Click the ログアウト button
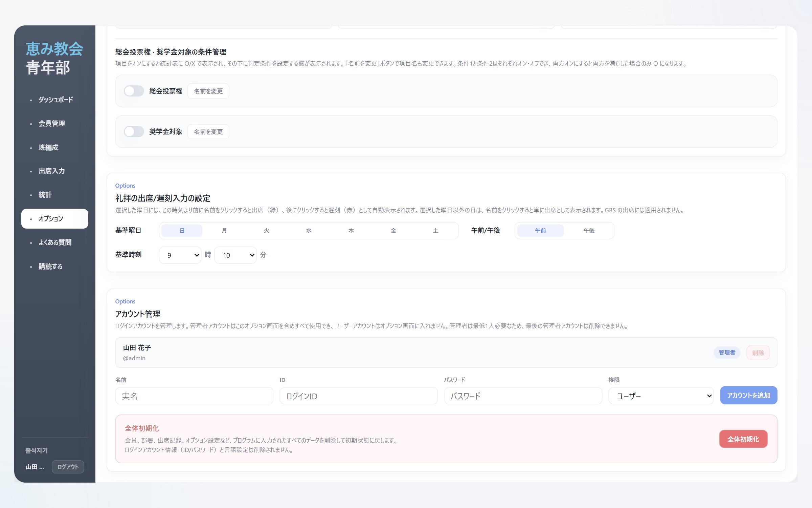The height and width of the screenshot is (508, 812). 68,467
